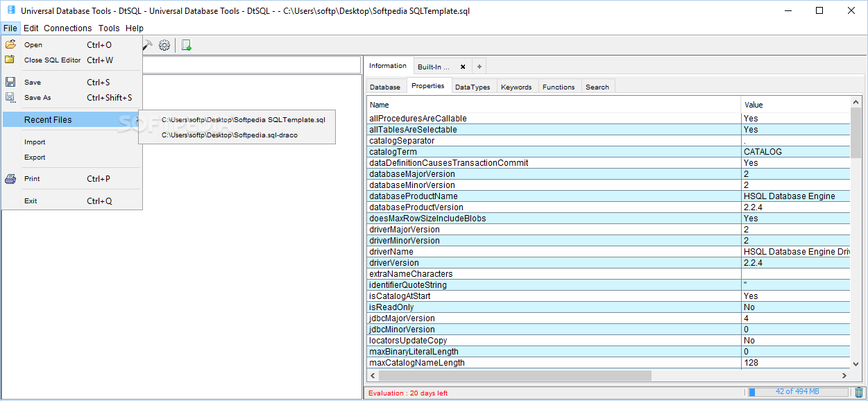This screenshot has width=868, height=401.
Task: Click the vertical scrollbar down arrow
Action: [x=856, y=364]
